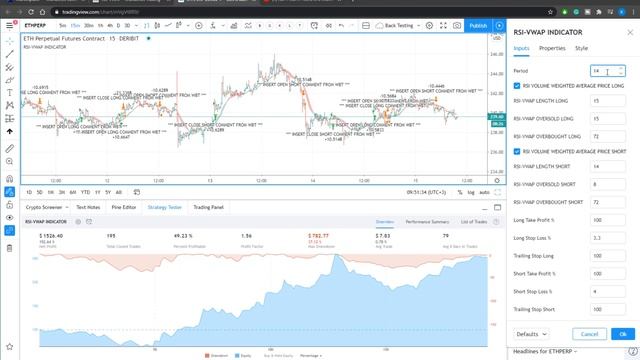
Task: Show the List of Trades view
Action: coord(474,222)
